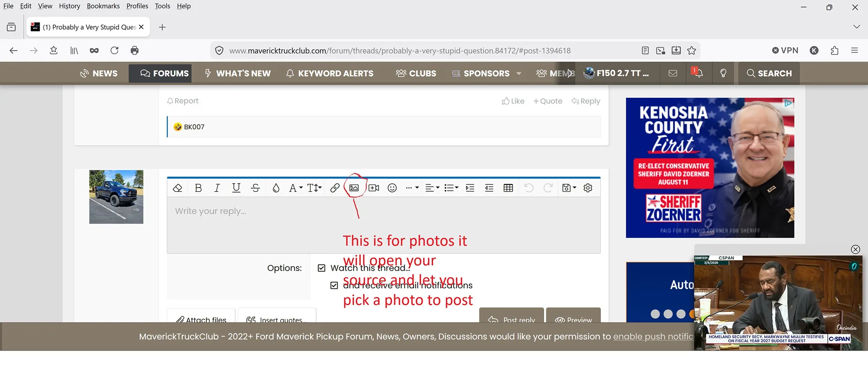Open the text color droplet tool
Viewport: 868px width, 378px height.
click(x=276, y=188)
